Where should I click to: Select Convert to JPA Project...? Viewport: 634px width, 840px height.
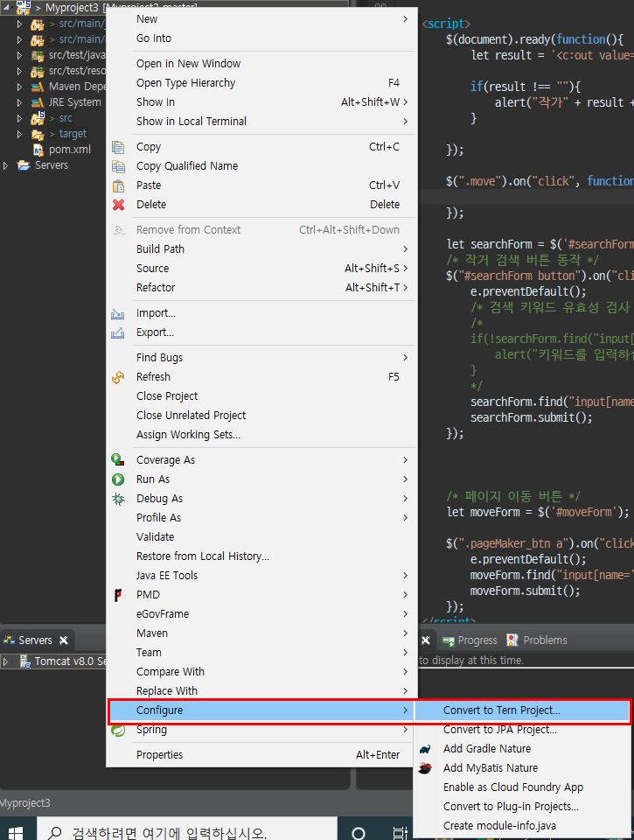click(x=522, y=730)
